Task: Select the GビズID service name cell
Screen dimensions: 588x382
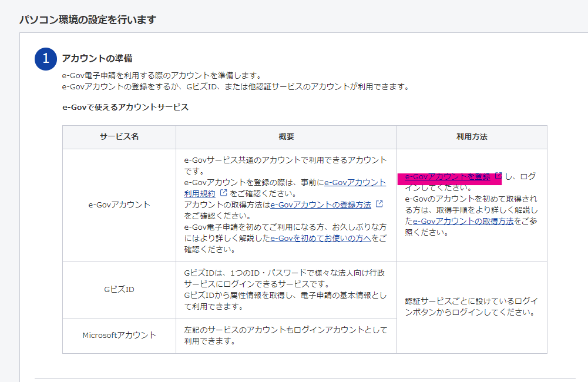Action: 119,290
